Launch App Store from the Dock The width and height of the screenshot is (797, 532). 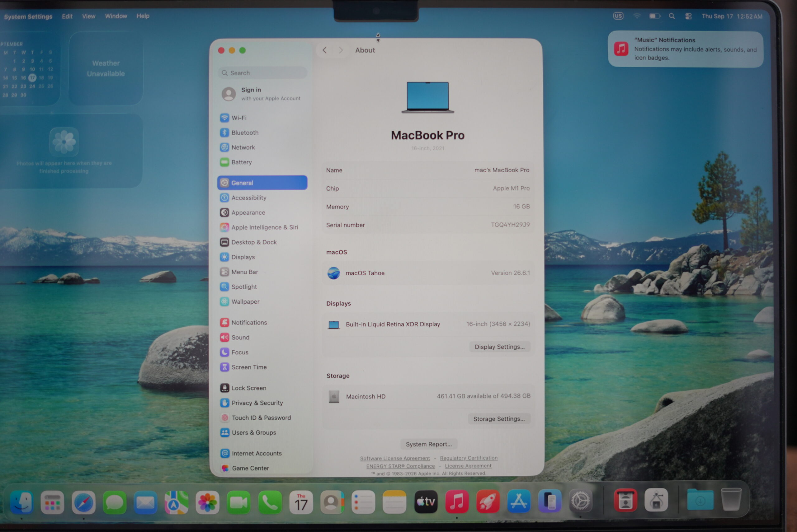click(x=519, y=501)
